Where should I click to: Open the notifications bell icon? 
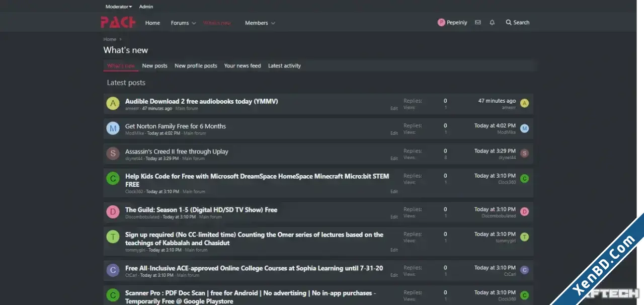point(492,23)
